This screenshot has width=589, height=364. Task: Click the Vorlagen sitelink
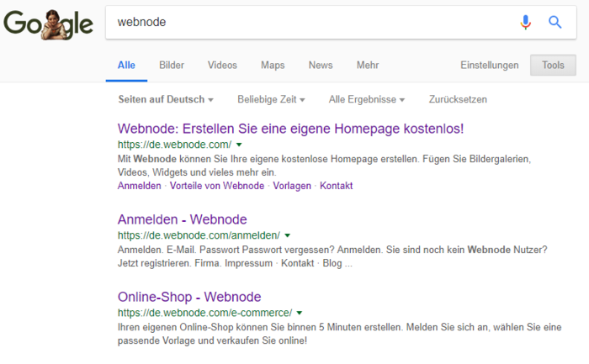[x=292, y=186]
